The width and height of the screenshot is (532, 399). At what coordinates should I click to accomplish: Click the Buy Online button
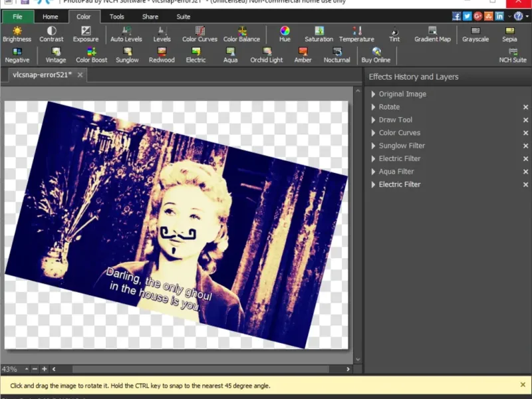click(x=376, y=56)
